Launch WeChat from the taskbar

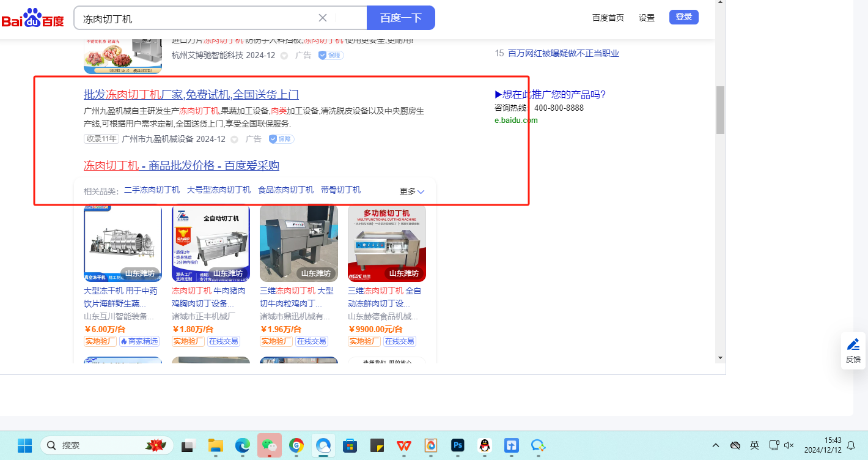pos(270,445)
